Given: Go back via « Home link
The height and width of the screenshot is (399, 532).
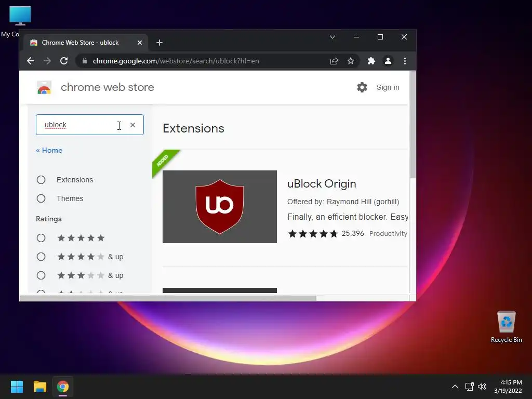Looking at the screenshot, I should (49, 150).
